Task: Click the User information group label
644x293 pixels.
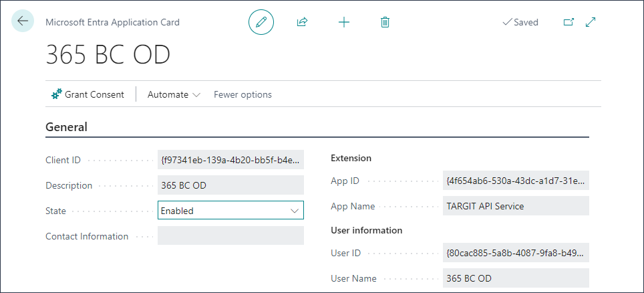Action: tap(367, 230)
